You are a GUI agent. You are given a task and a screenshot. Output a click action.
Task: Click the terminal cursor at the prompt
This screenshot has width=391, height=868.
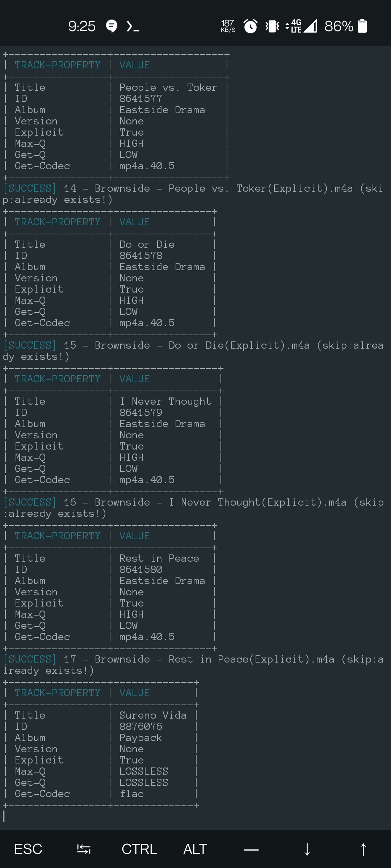pos(5,817)
